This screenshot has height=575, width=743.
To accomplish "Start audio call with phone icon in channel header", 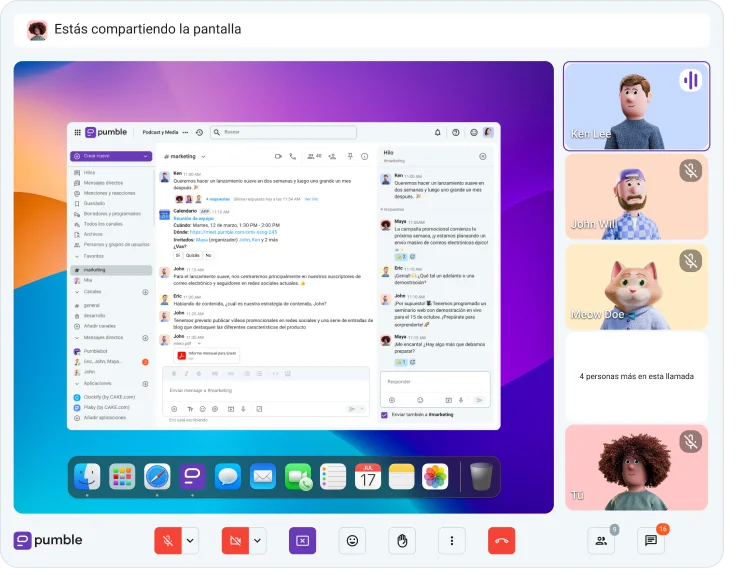I will click(x=293, y=156).
